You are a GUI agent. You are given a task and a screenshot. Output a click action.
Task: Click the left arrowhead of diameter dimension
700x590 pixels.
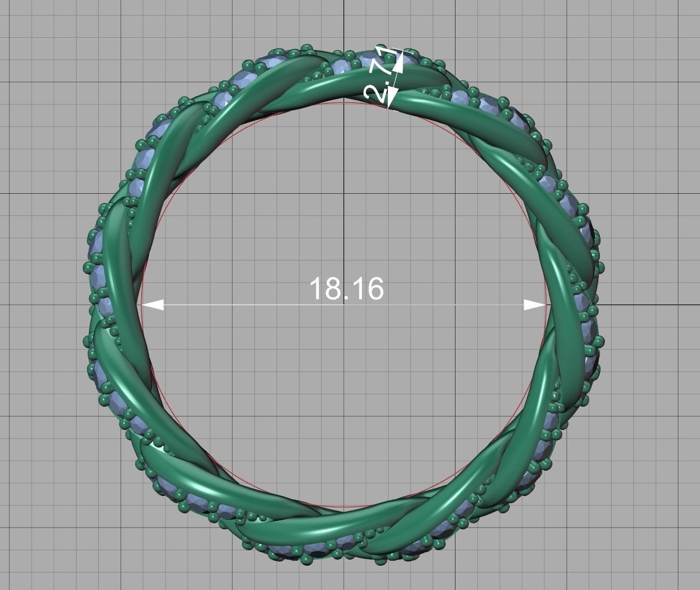(x=153, y=305)
